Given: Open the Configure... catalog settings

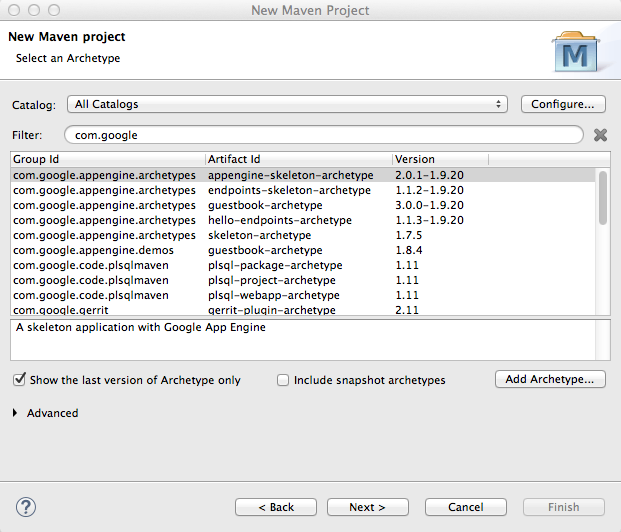Looking at the screenshot, I should coord(563,104).
